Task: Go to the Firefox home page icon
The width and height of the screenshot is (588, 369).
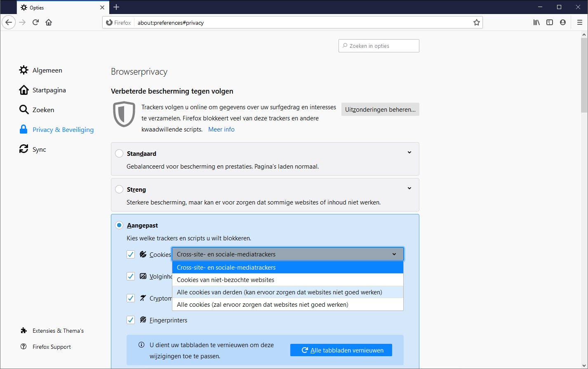Action: click(x=49, y=22)
